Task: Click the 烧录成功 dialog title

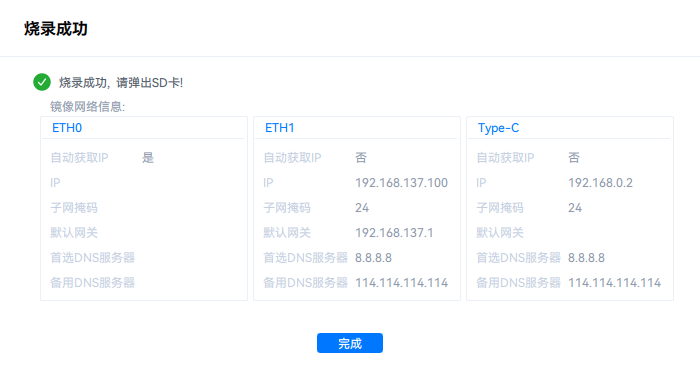Action: (56, 29)
